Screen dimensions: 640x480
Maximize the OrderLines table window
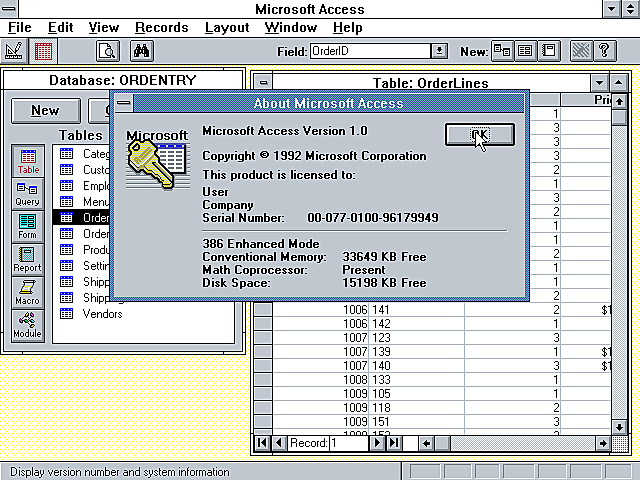click(618, 83)
